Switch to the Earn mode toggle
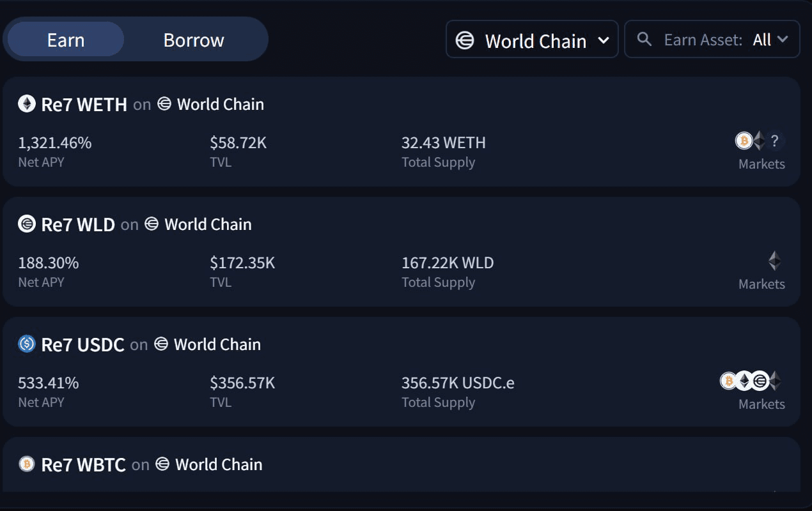Screen dimensions: 812x511 pyautogui.click(x=66, y=40)
